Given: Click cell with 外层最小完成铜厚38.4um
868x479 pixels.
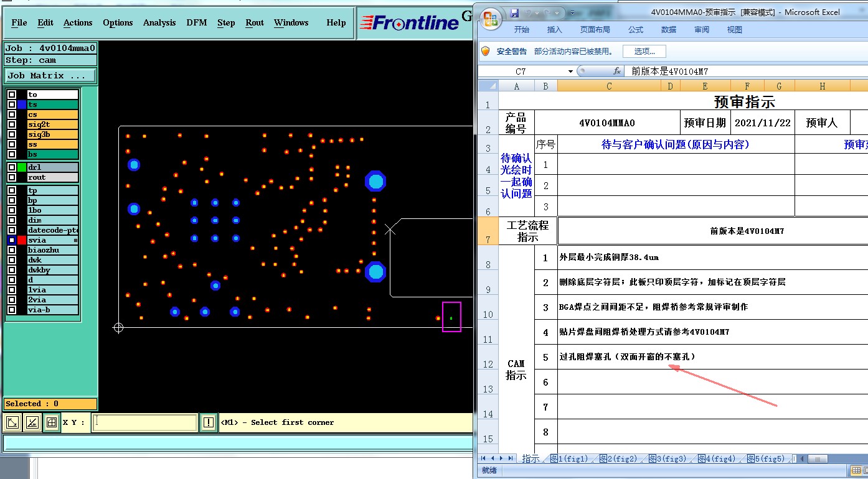Looking at the screenshot, I should tap(712, 258).
